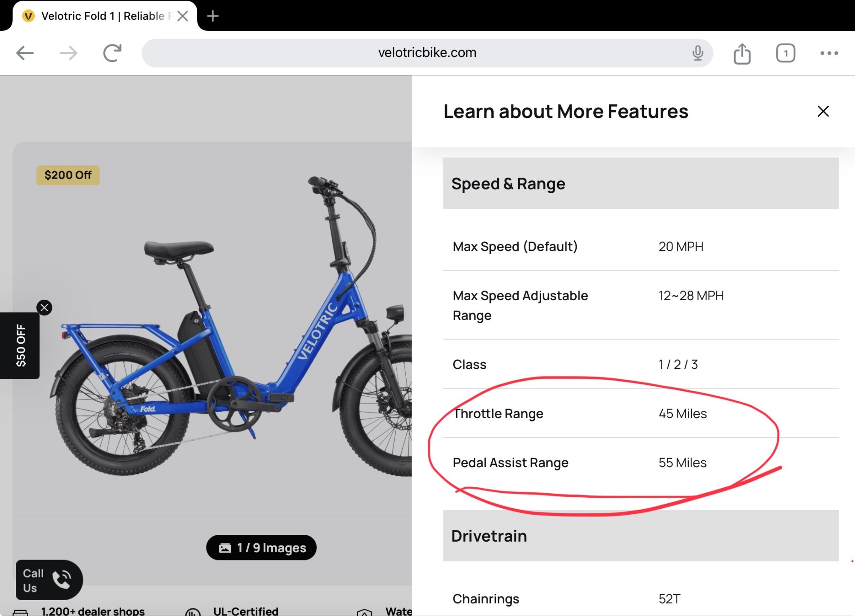Click the velotricbike.com address bar
Image resolution: width=855 pixels, height=616 pixels.
pos(427,53)
